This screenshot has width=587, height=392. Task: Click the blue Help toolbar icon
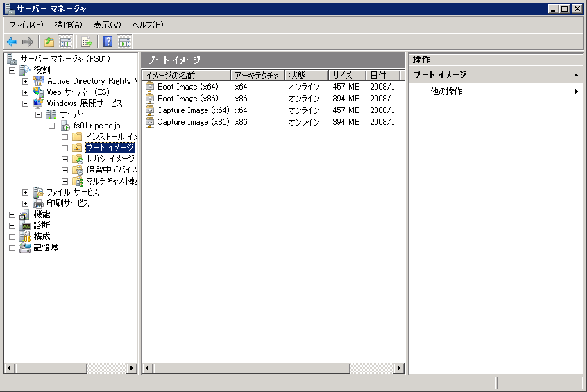(108, 42)
